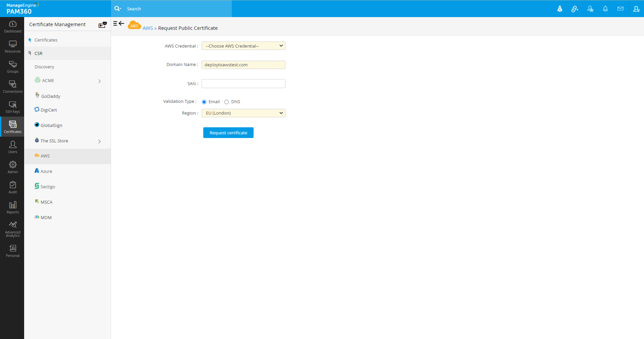Click the certificate chat icon beside Certificate Management
This screenshot has height=339, width=644.
(x=103, y=24)
